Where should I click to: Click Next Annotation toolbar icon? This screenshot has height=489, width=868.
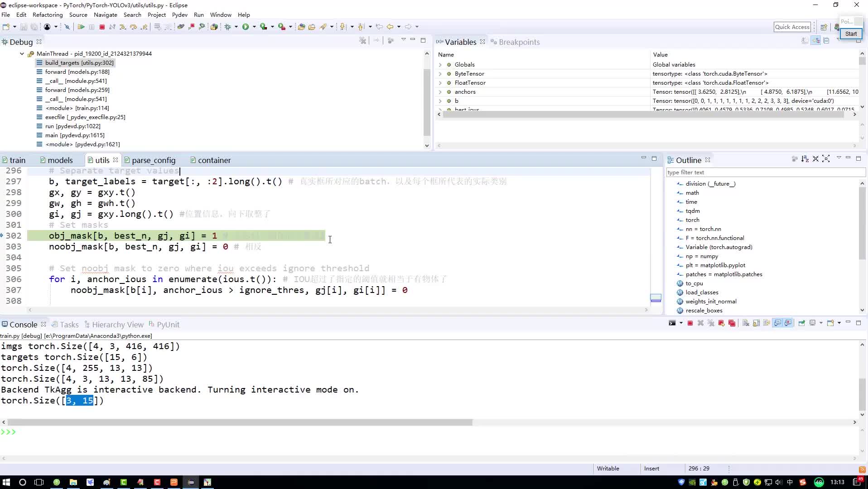(343, 27)
